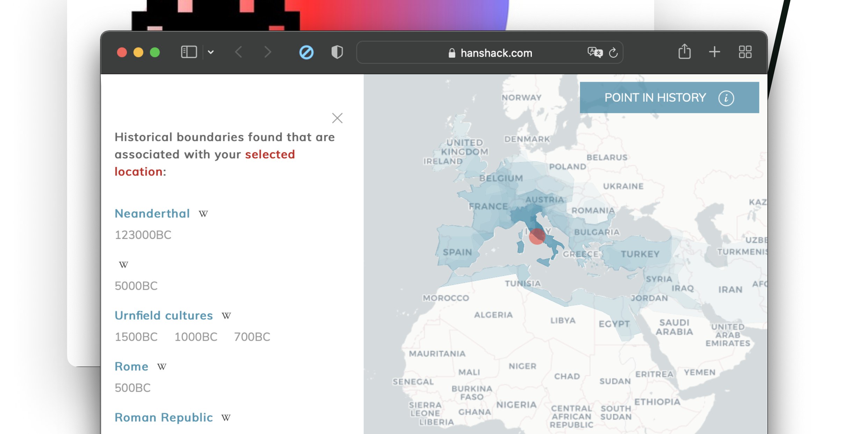Screen dimensions: 868x434
Task: Open the privacy shield report icon
Action: (x=337, y=52)
